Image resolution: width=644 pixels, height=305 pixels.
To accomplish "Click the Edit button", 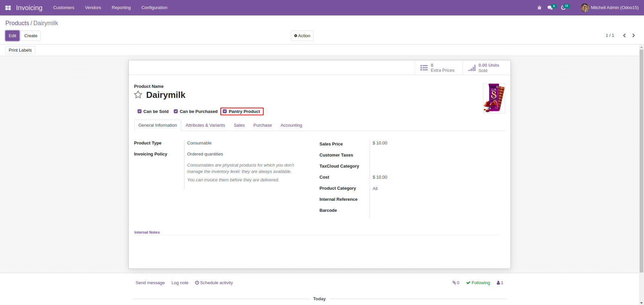I will coord(12,36).
